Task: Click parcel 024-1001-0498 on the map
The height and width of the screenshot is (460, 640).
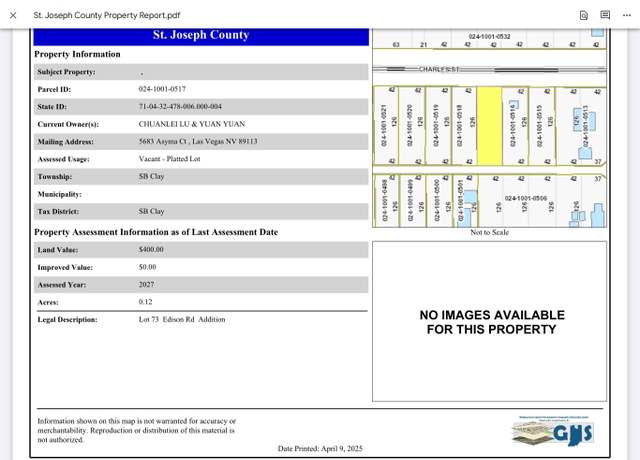Action: tap(385, 200)
